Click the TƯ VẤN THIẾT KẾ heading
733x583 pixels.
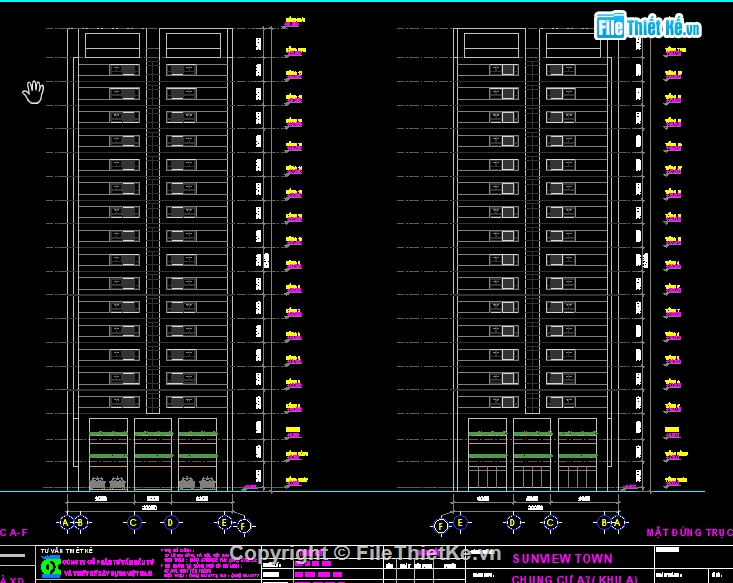click(x=67, y=551)
